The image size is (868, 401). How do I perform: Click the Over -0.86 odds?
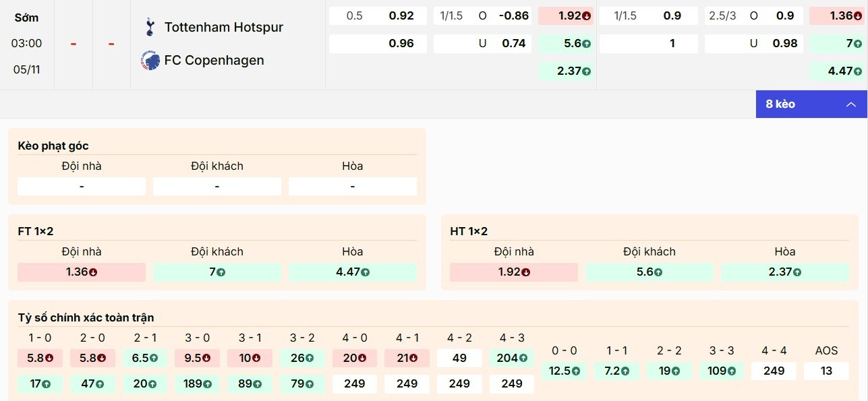pos(482,16)
